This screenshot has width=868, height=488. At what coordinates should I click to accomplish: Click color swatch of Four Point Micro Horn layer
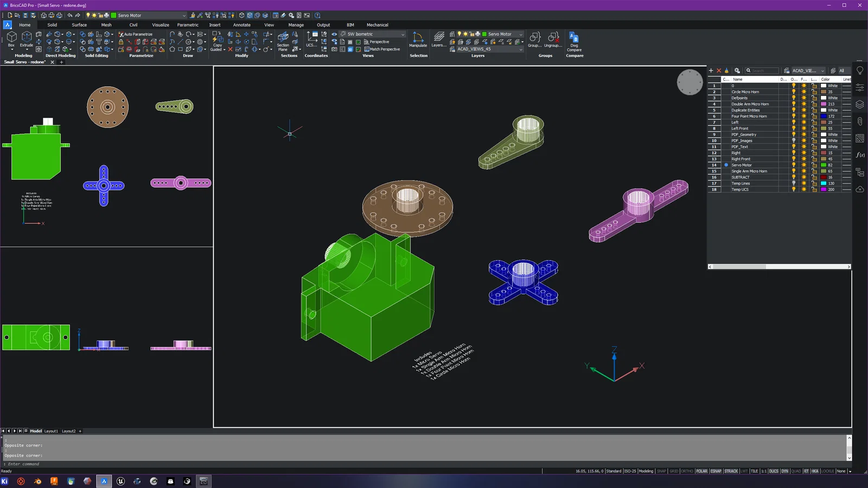824,116
